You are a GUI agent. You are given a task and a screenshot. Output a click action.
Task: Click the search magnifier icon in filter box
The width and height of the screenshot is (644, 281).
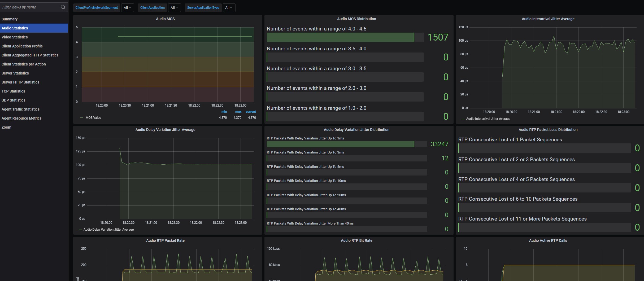click(x=63, y=7)
